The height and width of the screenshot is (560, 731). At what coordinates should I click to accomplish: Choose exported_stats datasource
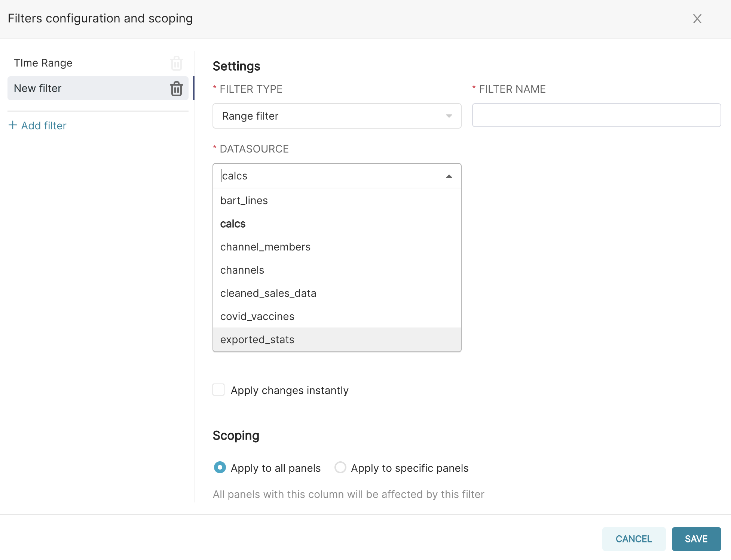tap(257, 339)
